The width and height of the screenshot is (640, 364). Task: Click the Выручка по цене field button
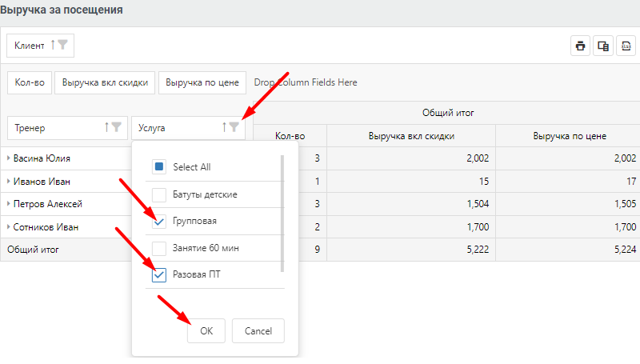point(202,82)
